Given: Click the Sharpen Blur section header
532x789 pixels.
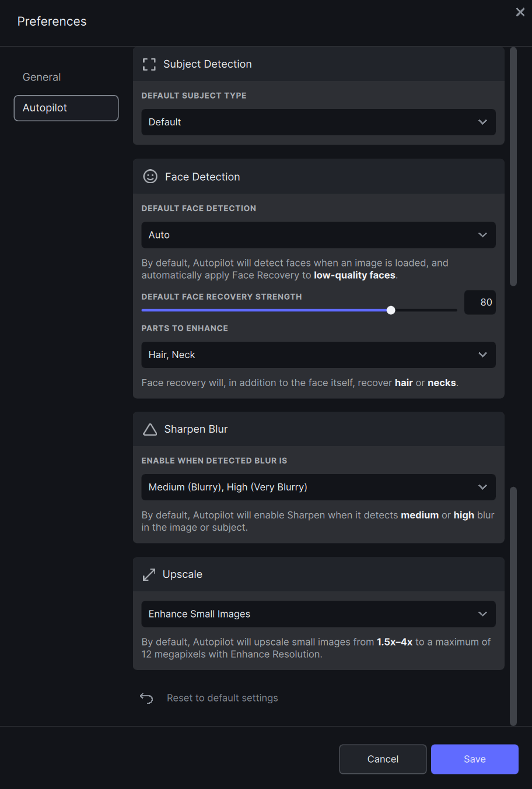Looking at the screenshot, I should point(318,429).
